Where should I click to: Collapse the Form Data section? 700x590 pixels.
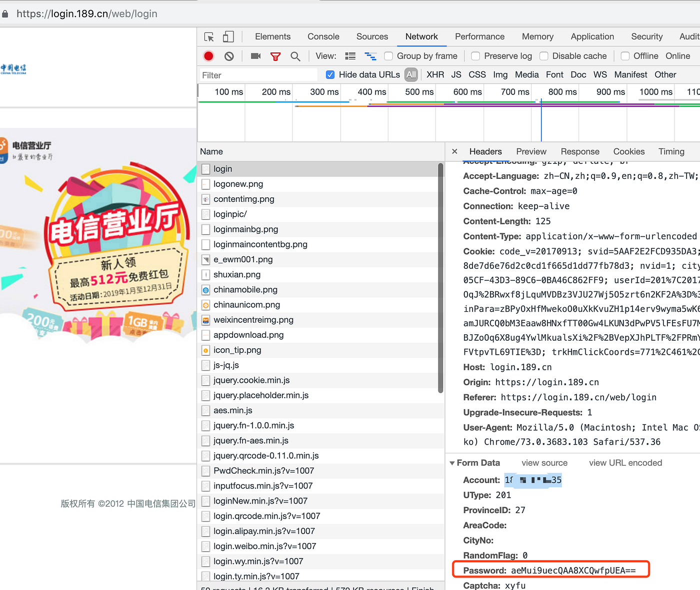pyautogui.click(x=452, y=463)
